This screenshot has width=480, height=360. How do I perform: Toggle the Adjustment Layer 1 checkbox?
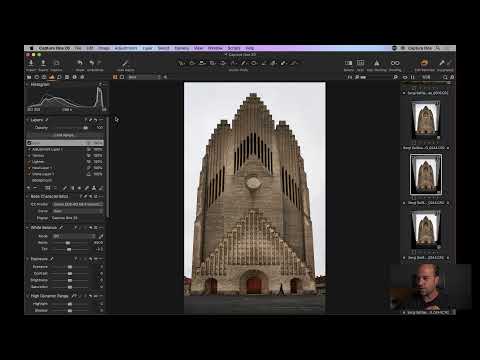tap(29, 149)
